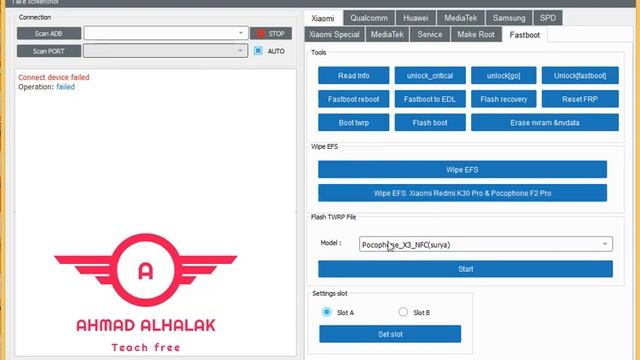Switch to the Service sub-tab

click(x=430, y=35)
